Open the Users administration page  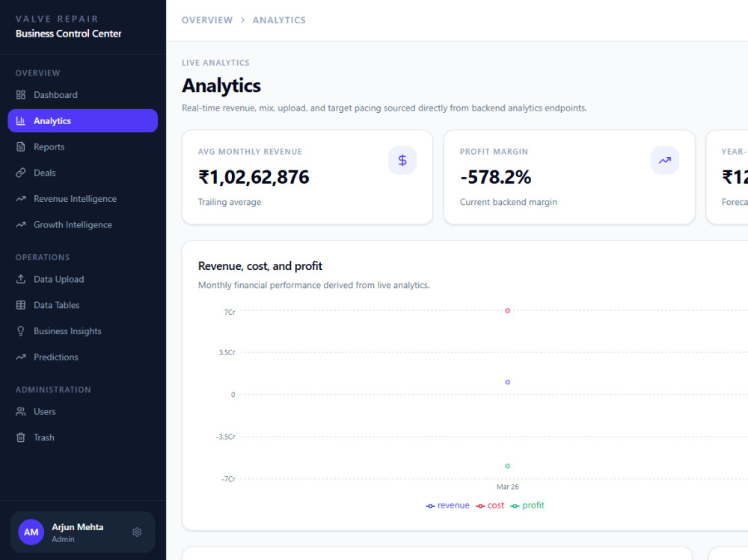pyautogui.click(x=82, y=412)
